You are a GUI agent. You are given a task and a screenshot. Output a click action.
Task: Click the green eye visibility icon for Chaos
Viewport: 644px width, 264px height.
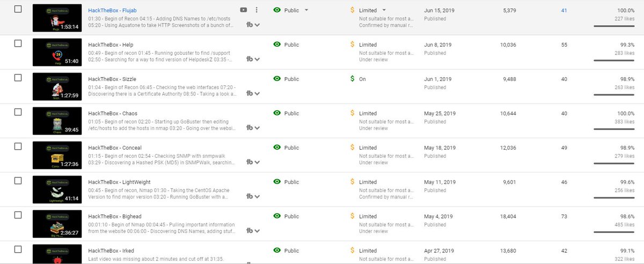(277, 113)
